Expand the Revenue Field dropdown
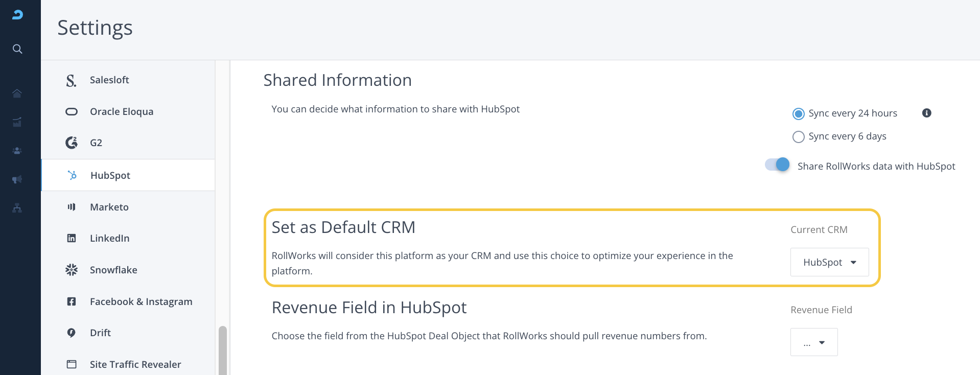The width and height of the screenshot is (980, 375). (x=813, y=342)
